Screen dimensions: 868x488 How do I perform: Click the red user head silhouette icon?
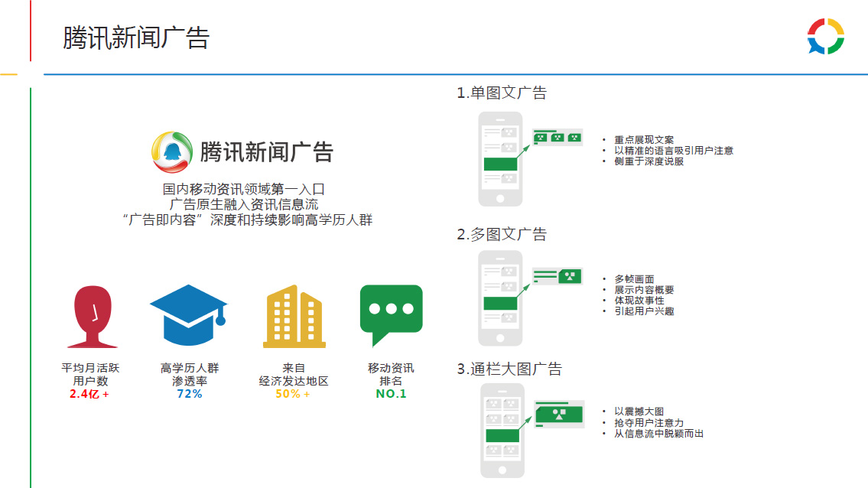pos(93,317)
